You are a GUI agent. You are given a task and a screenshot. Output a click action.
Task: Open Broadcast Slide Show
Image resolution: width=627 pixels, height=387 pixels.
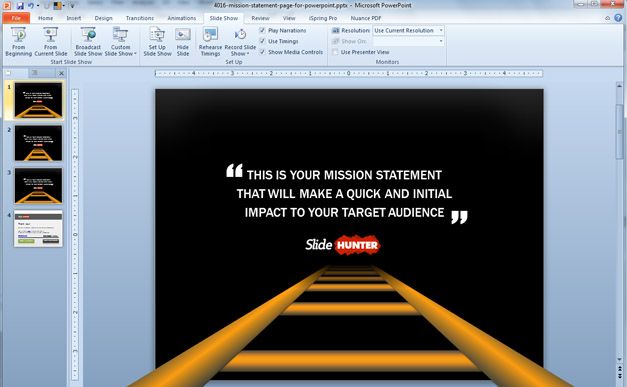click(88, 42)
